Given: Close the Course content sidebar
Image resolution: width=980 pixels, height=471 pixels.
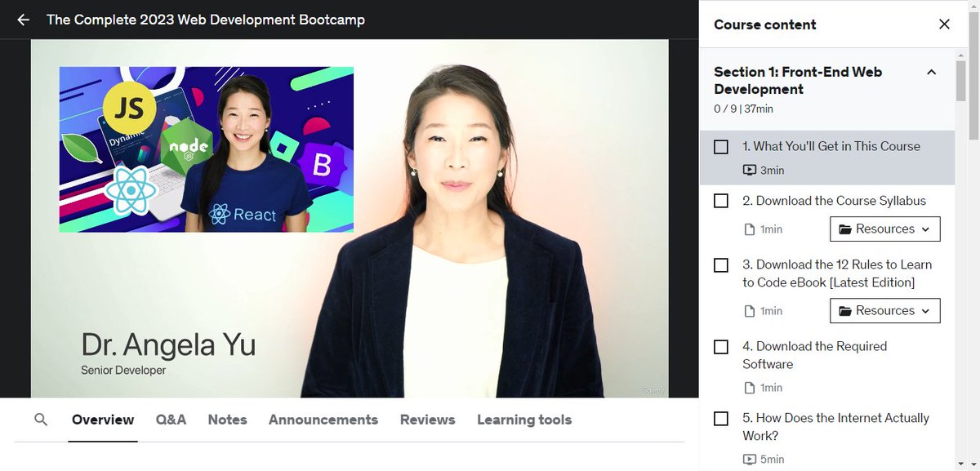Looking at the screenshot, I should pos(944,24).
